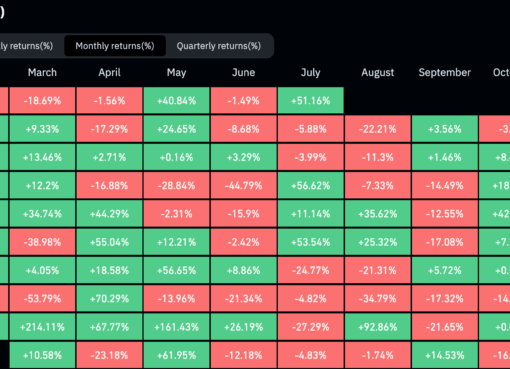Select the +40.84% May cell

[x=177, y=101]
